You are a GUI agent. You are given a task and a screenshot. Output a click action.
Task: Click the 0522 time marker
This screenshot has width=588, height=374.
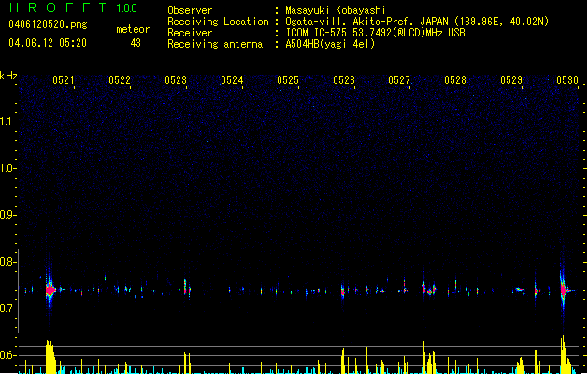120,80
